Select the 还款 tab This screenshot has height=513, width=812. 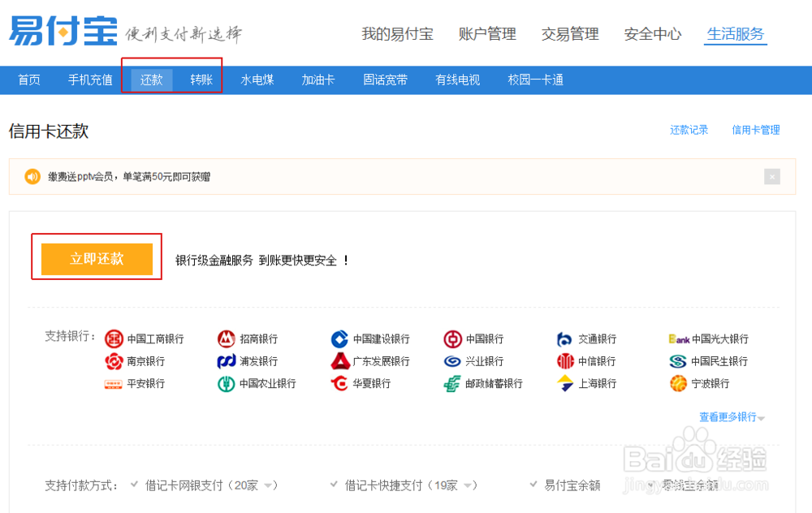tap(151, 80)
